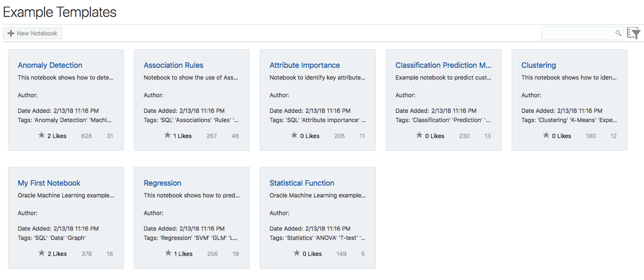Viewport: 644px width, 280px height.
Task: Click the New Notebook button
Action: (x=33, y=33)
